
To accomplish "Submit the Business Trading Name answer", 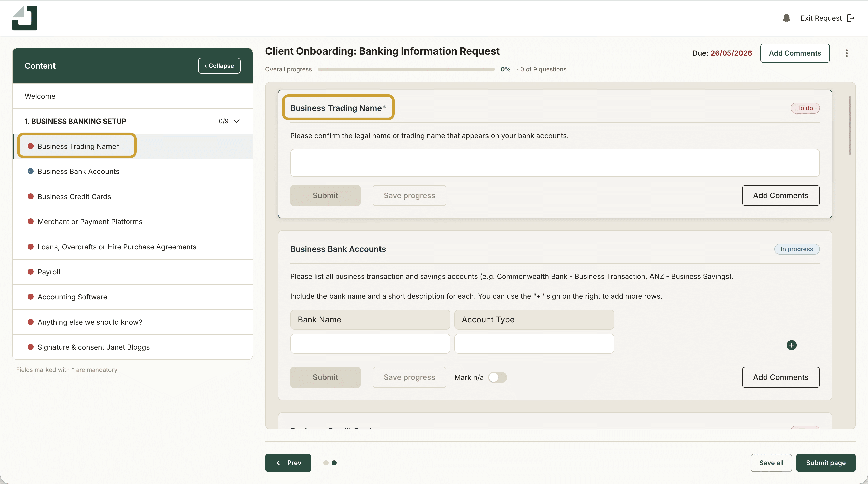I will [325, 195].
